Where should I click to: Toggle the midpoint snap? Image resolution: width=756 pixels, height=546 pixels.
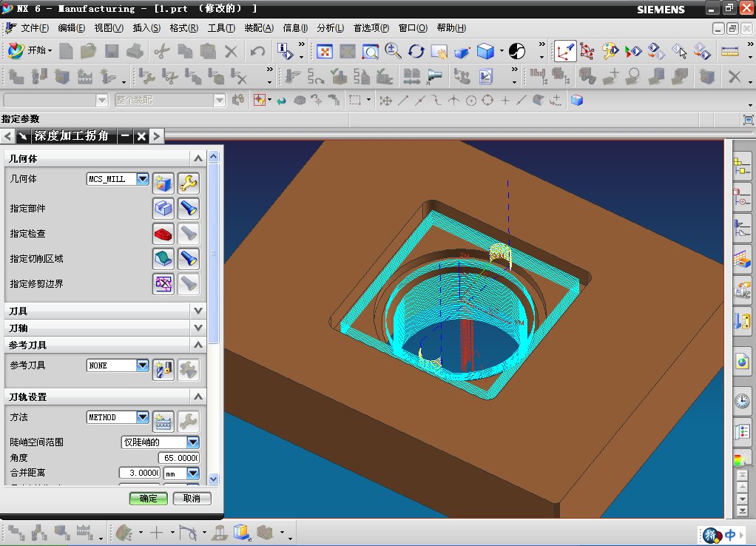point(420,101)
